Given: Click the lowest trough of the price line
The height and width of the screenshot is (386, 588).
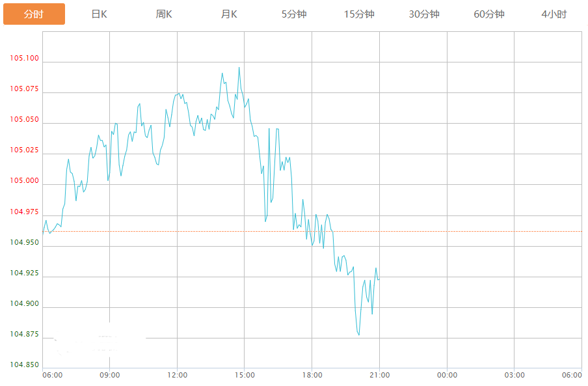Looking at the screenshot, I should [358, 335].
